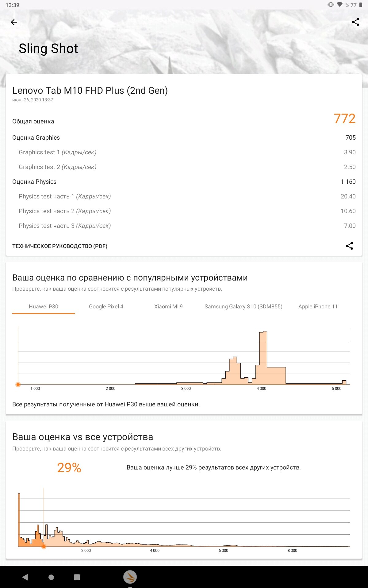Tap the 29% percentile value
The width and height of the screenshot is (368, 588).
tap(69, 468)
